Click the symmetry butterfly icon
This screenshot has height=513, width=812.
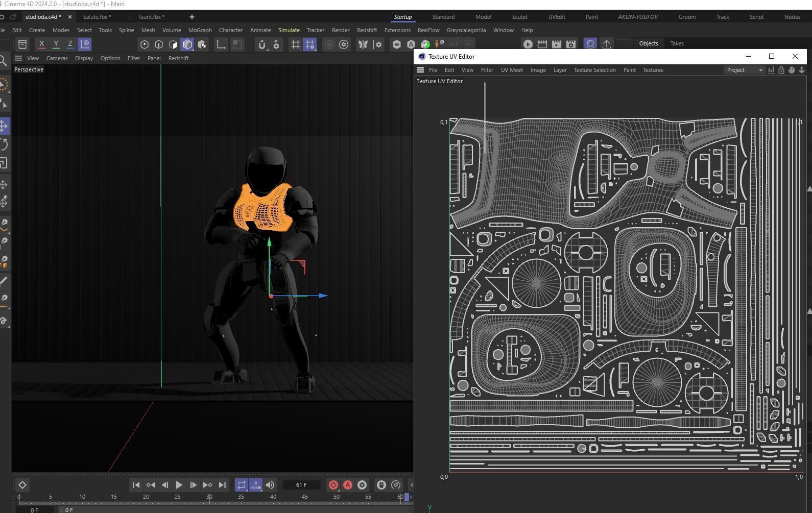[x=363, y=44]
